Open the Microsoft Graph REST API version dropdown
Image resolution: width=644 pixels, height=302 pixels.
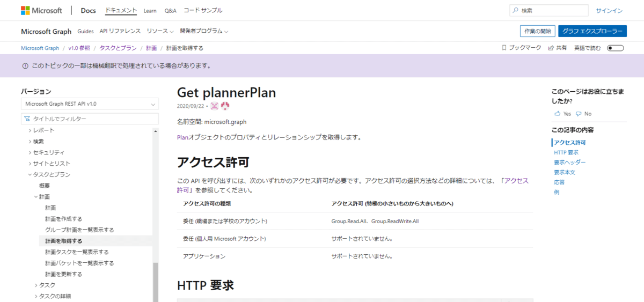90,104
